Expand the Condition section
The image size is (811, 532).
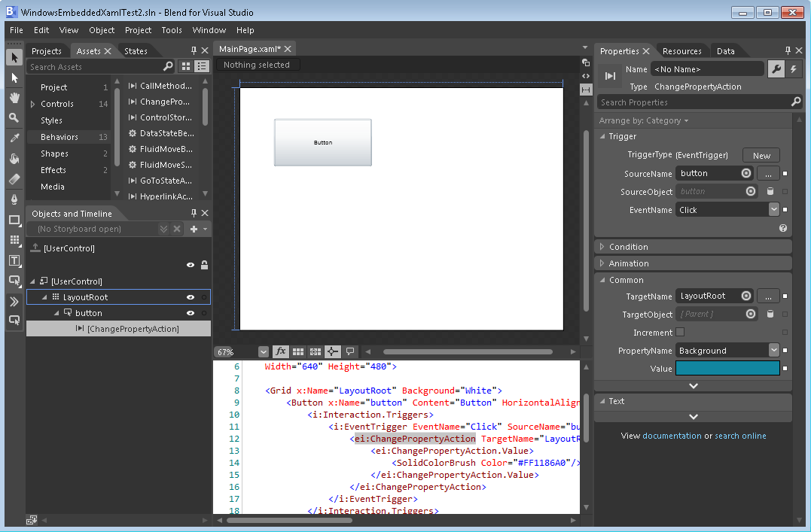pos(602,247)
